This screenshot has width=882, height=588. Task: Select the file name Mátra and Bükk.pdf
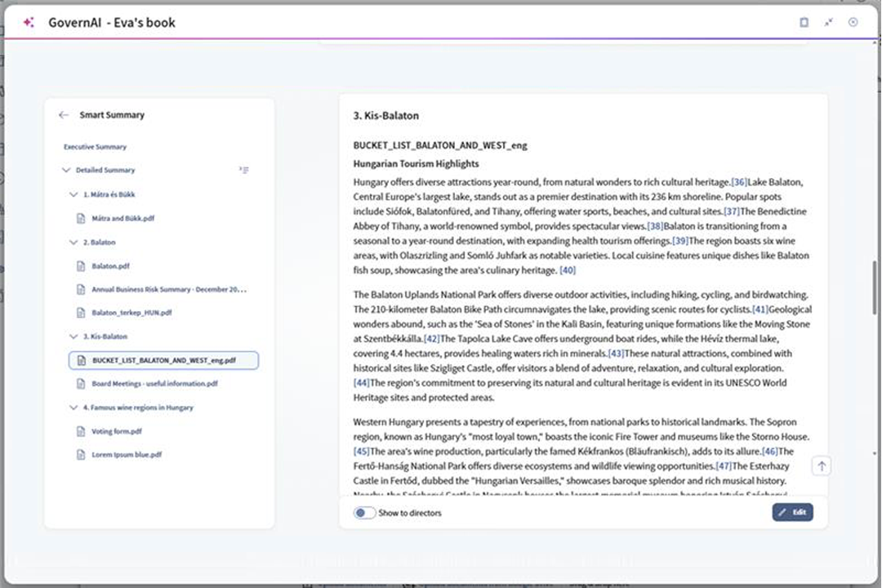(123, 218)
